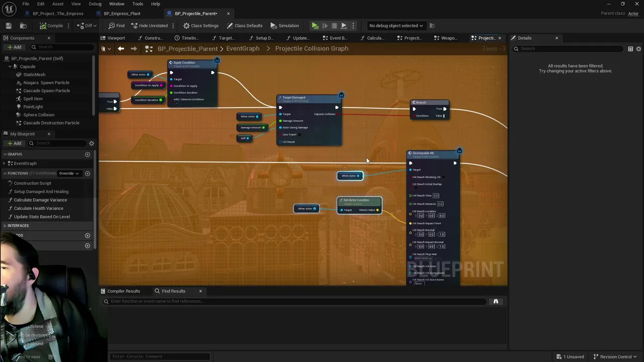Select Capsule in the Components tree

(28, 66)
